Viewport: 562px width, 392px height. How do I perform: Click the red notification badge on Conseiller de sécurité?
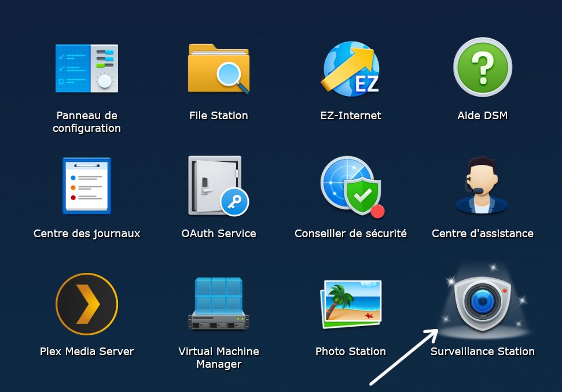point(377,211)
